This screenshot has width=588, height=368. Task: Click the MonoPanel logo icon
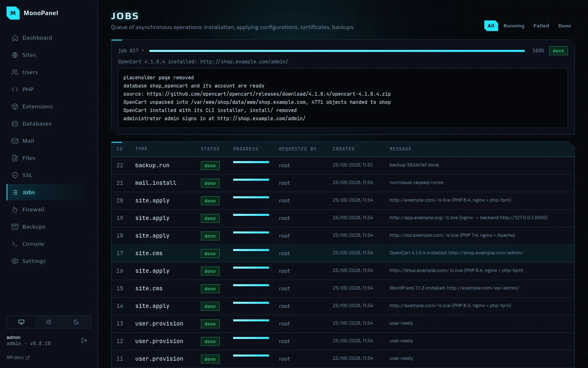click(x=13, y=13)
